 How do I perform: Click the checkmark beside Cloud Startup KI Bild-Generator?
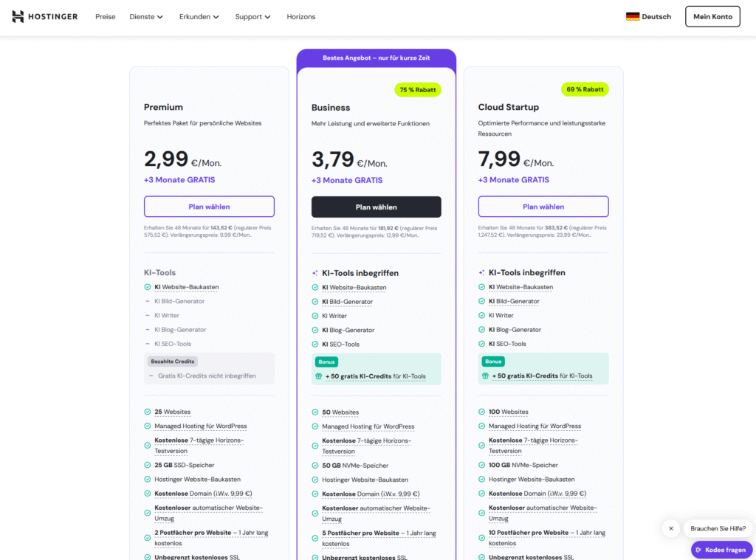click(x=481, y=301)
